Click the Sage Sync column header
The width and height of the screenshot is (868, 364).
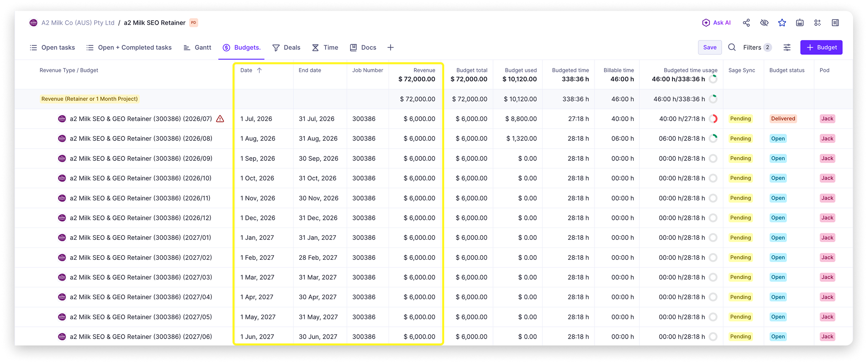[742, 70]
